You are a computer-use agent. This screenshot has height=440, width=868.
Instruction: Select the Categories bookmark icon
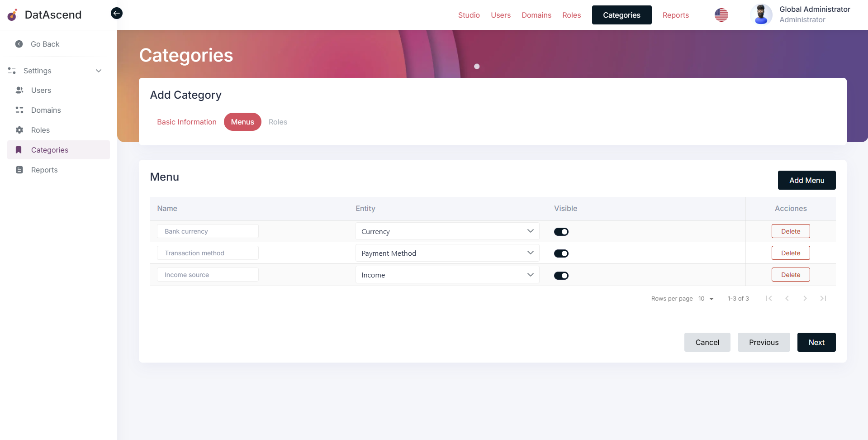19,150
